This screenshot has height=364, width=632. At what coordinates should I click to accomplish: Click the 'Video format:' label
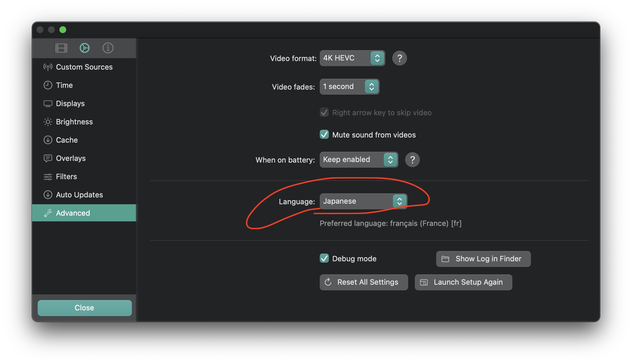pyautogui.click(x=293, y=58)
